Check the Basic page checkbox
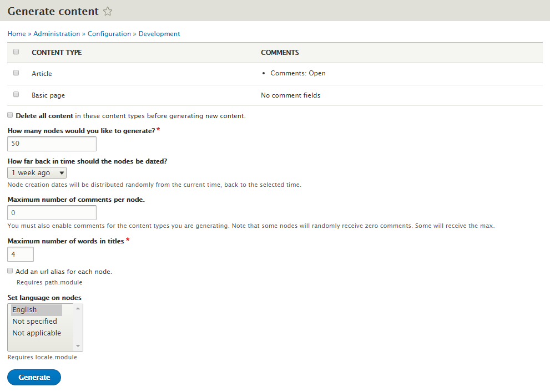 click(16, 95)
